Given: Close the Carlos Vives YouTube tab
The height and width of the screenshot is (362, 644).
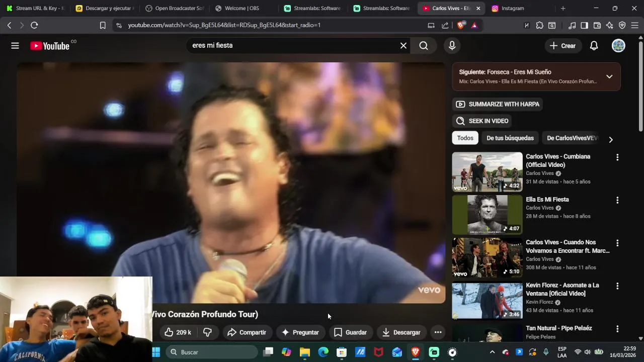Looking at the screenshot, I should click(478, 9).
